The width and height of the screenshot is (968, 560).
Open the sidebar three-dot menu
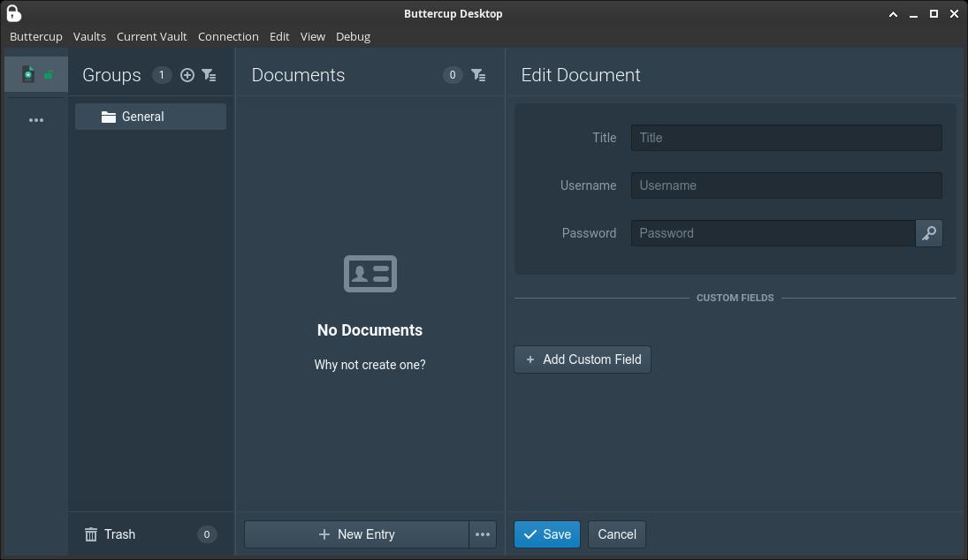point(36,120)
